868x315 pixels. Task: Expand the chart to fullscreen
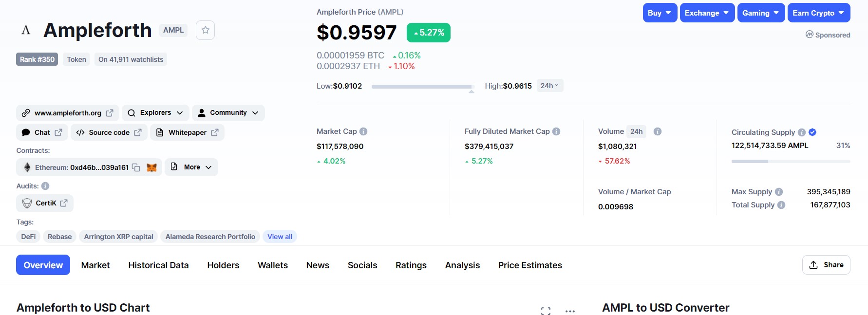pyautogui.click(x=546, y=311)
